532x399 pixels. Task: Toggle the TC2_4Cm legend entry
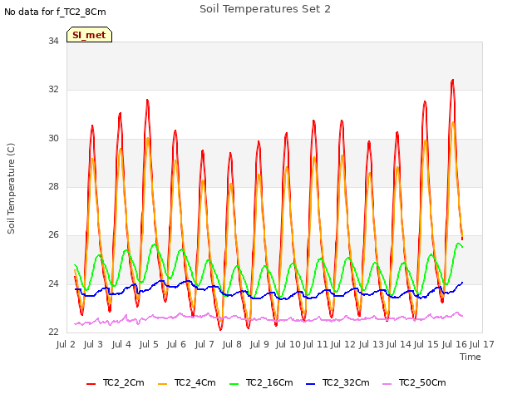187,382
